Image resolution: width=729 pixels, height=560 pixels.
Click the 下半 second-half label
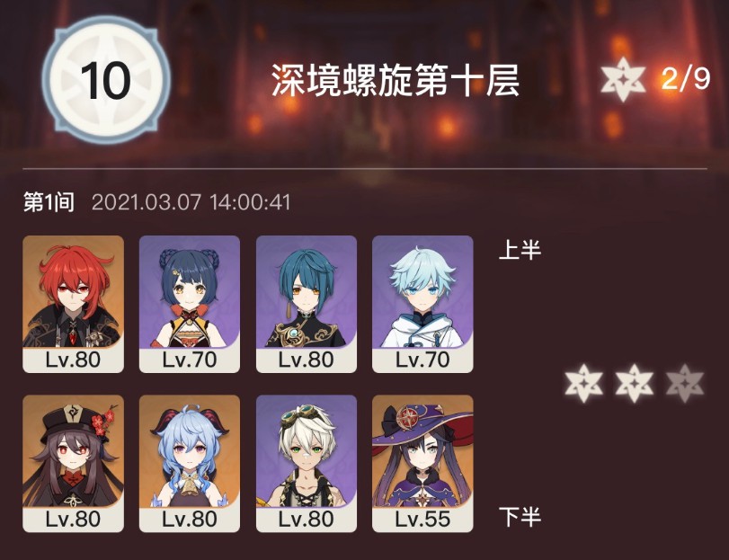520,517
